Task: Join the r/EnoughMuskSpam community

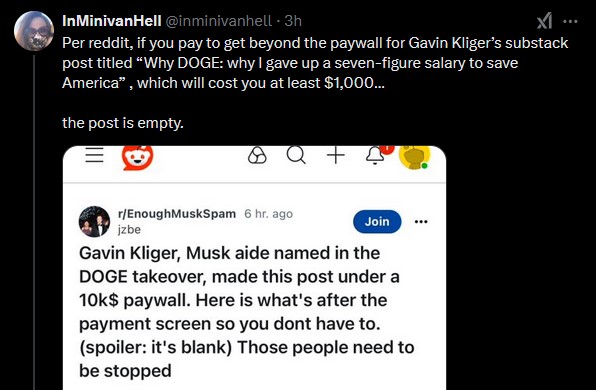Action: click(x=377, y=222)
